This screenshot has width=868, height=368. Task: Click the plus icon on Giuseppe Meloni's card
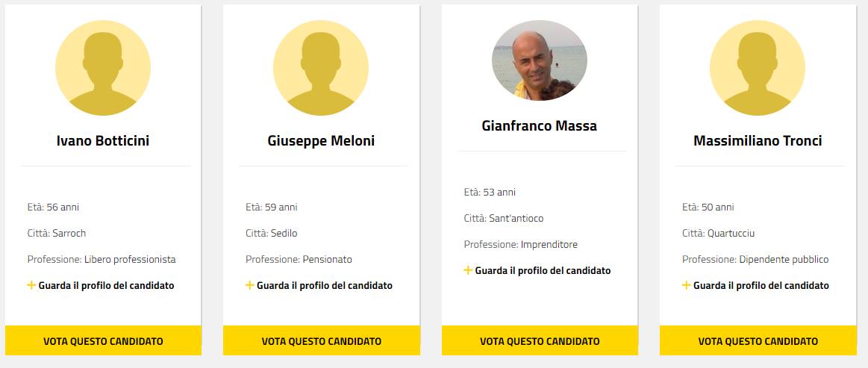tap(250, 285)
